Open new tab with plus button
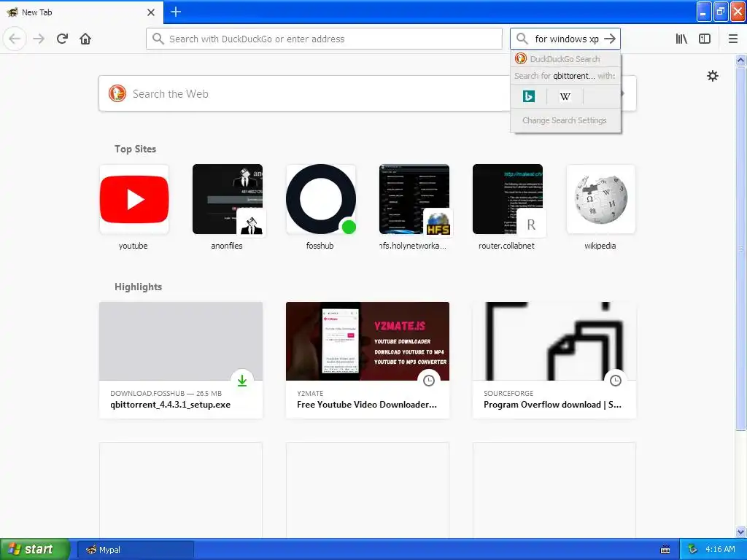 [x=176, y=12]
